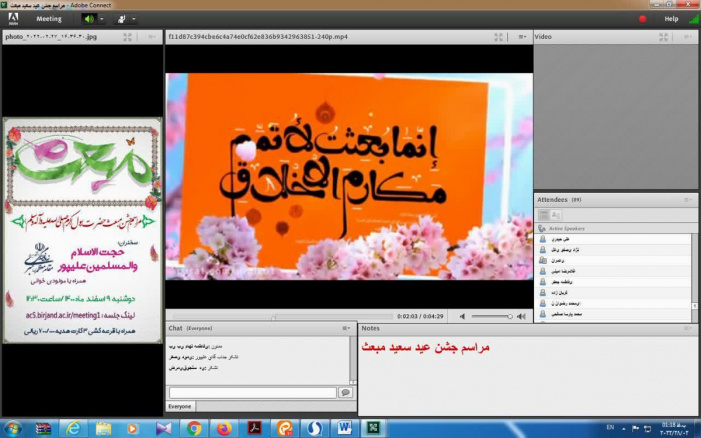Open the mp4 share pod options menu
701x438 pixels.
click(522, 37)
